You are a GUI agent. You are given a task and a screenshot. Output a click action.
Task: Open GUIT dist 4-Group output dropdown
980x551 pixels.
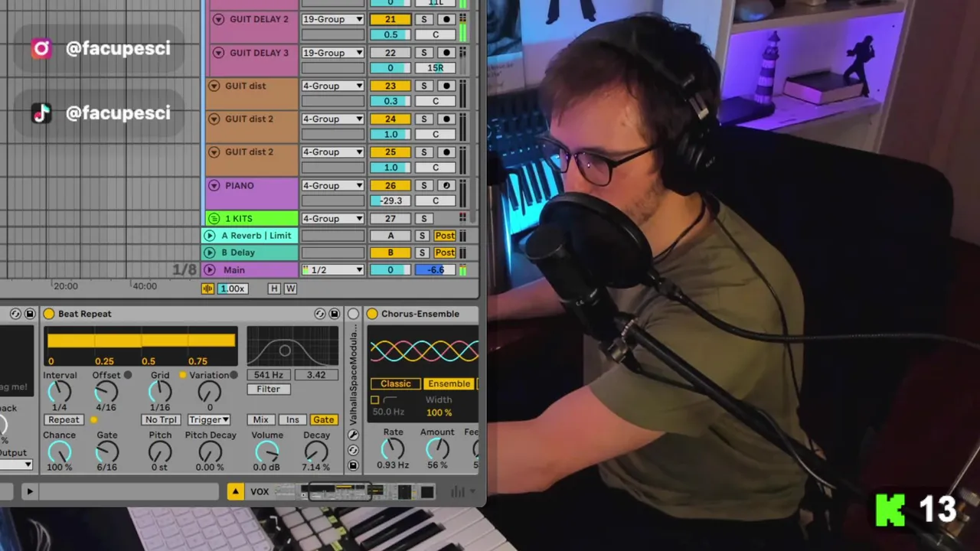(x=332, y=86)
